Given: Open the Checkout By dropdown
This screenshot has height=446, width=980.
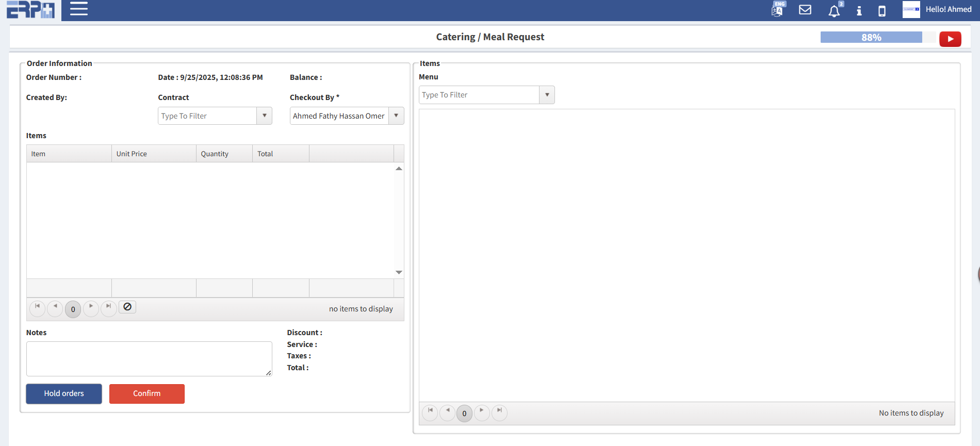Looking at the screenshot, I should (396, 116).
